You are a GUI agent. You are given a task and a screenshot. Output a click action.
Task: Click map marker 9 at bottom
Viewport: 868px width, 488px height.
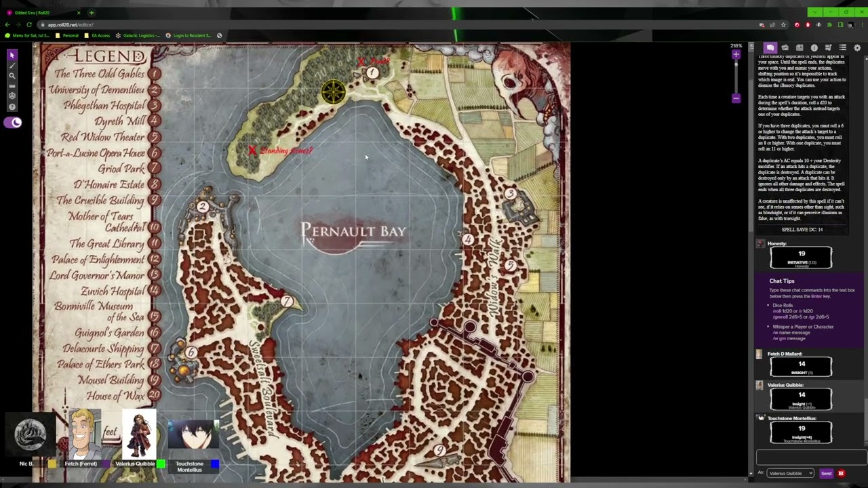[x=439, y=449]
